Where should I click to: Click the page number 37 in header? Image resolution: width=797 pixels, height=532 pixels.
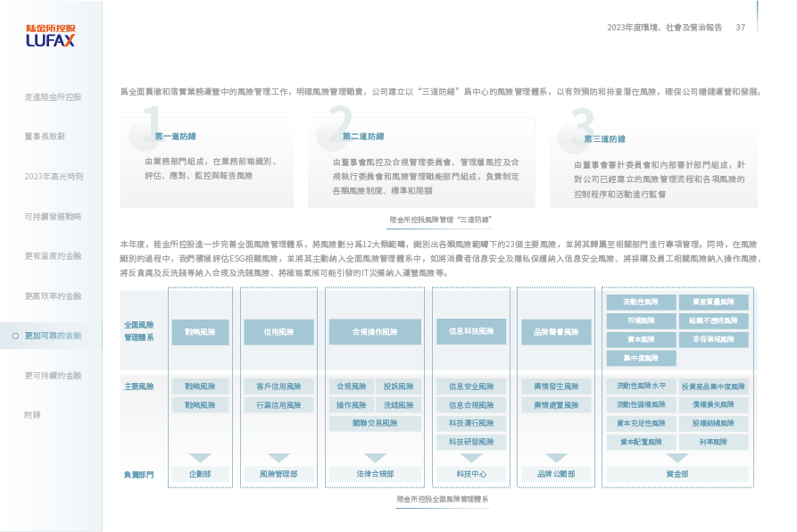[x=740, y=28]
